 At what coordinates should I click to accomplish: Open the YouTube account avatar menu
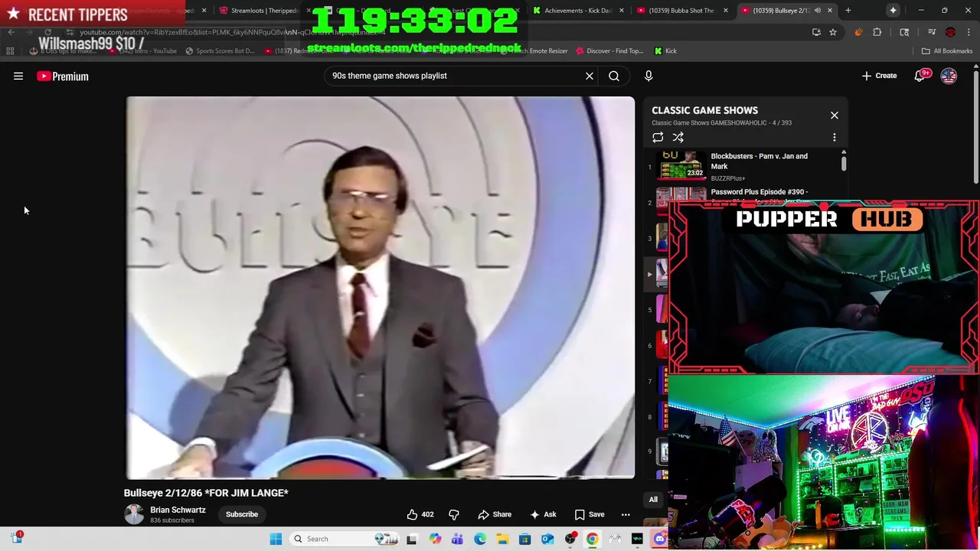point(949,76)
